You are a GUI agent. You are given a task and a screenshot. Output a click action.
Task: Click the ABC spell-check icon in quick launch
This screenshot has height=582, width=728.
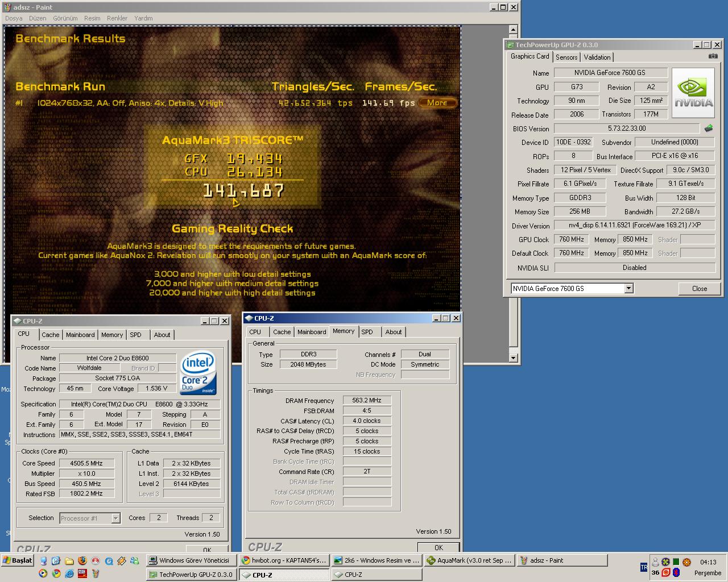82,573
